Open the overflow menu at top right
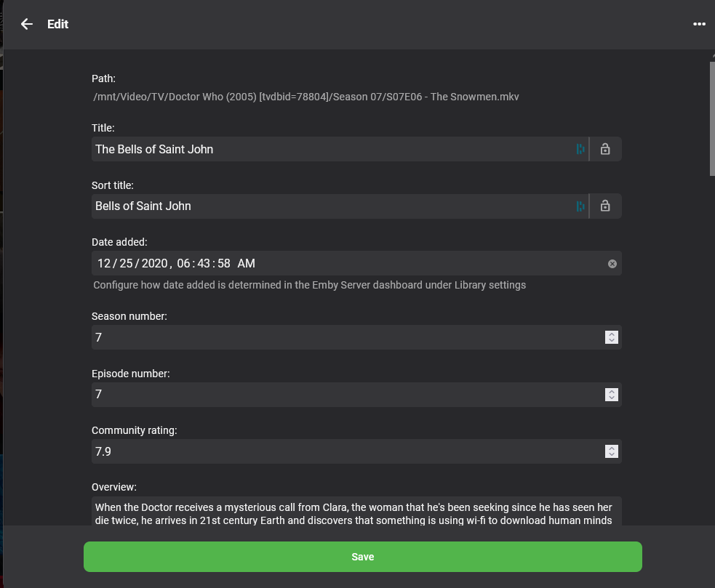The width and height of the screenshot is (715, 588). coord(699,24)
